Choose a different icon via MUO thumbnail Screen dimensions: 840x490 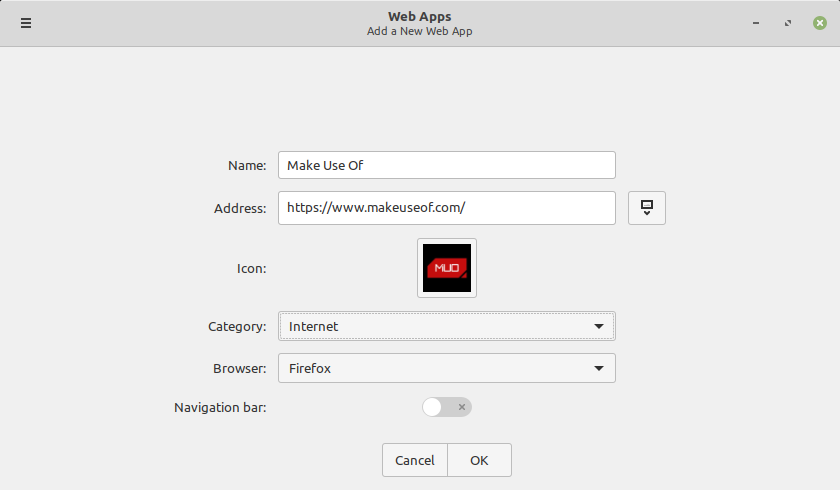[447, 268]
